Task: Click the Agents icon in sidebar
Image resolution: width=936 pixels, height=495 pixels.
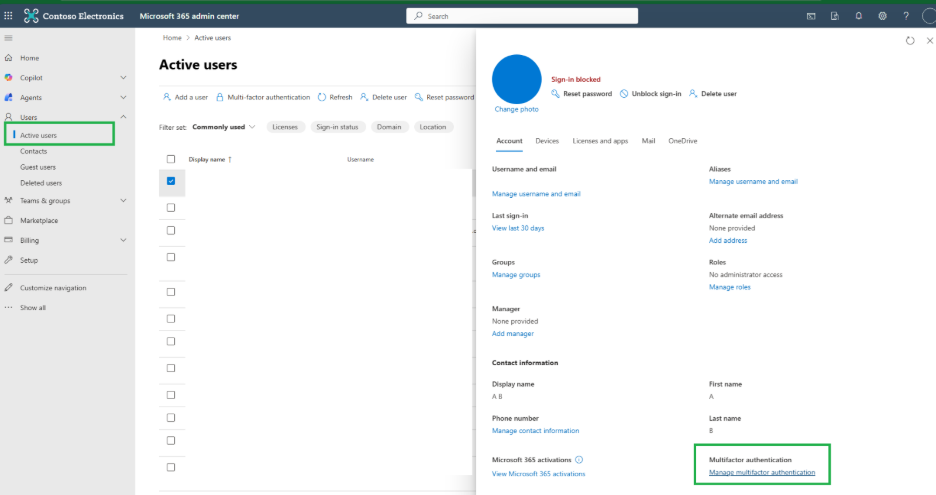Action: point(8,97)
